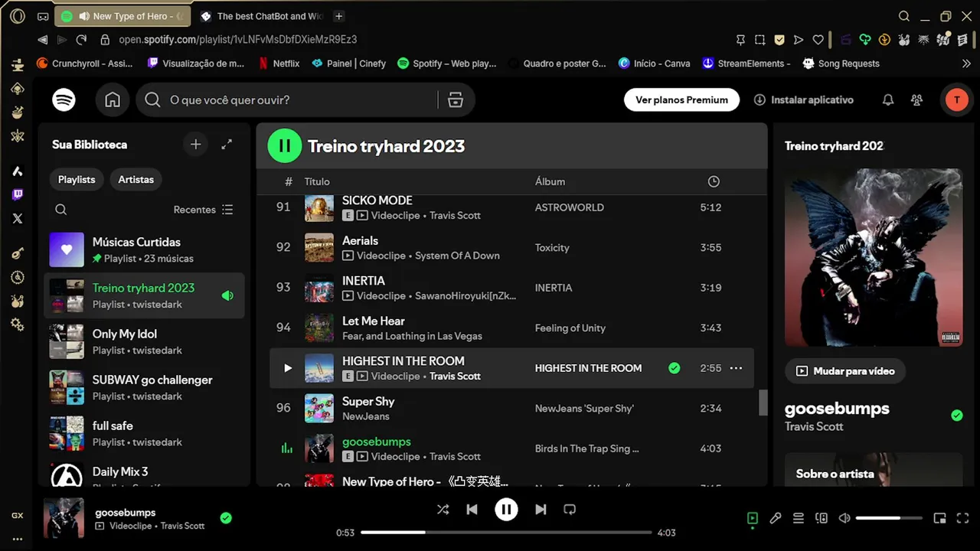980x551 pixels.
Task: Click the goosebumps album cover in the right panel
Action: pyautogui.click(x=874, y=258)
